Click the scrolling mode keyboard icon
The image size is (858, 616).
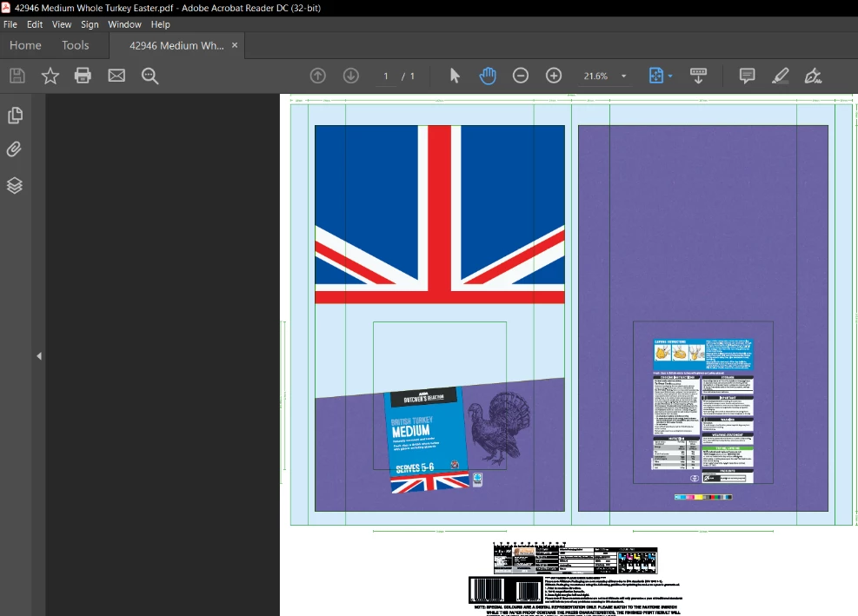coord(698,76)
